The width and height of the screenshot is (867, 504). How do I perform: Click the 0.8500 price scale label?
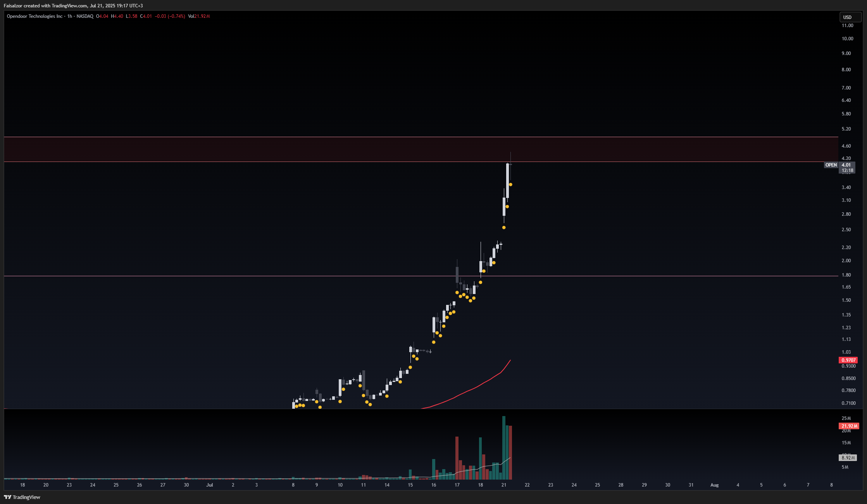click(x=848, y=378)
